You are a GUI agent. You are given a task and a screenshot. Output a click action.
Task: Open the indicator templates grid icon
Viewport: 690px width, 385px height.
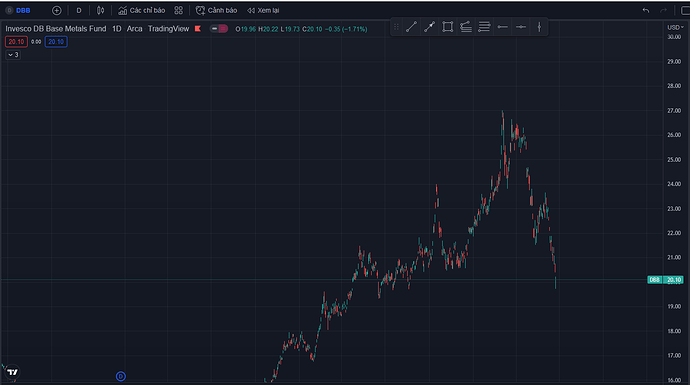point(178,10)
